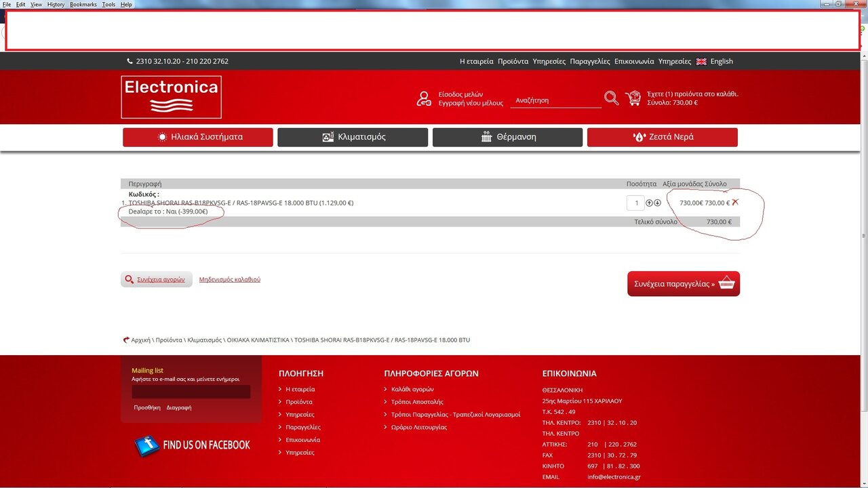Open Παραγγελίες in top navigation
The image size is (868, 488).
(x=590, y=61)
